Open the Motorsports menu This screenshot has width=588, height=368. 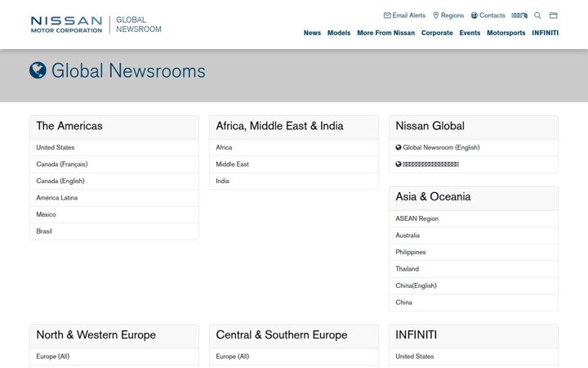click(x=506, y=33)
